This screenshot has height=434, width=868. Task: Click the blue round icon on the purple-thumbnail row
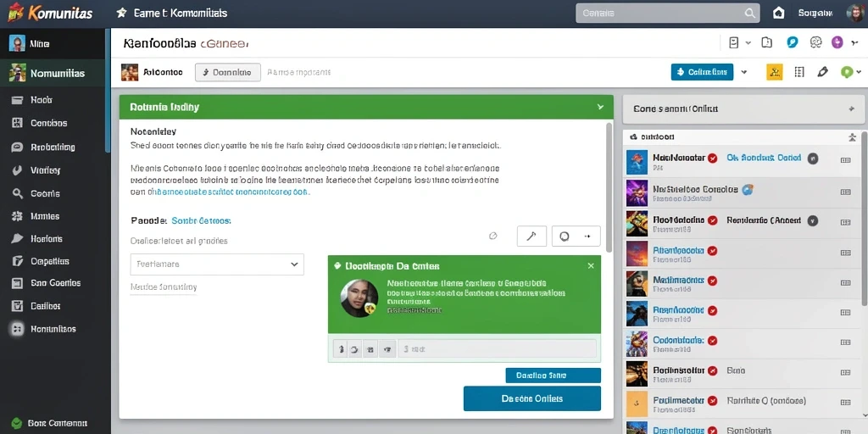748,189
